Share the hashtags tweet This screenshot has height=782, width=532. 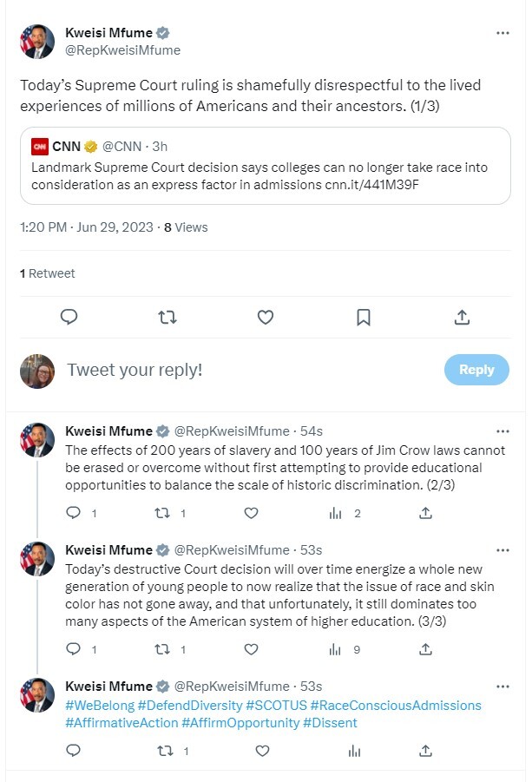(x=425, y=750)
